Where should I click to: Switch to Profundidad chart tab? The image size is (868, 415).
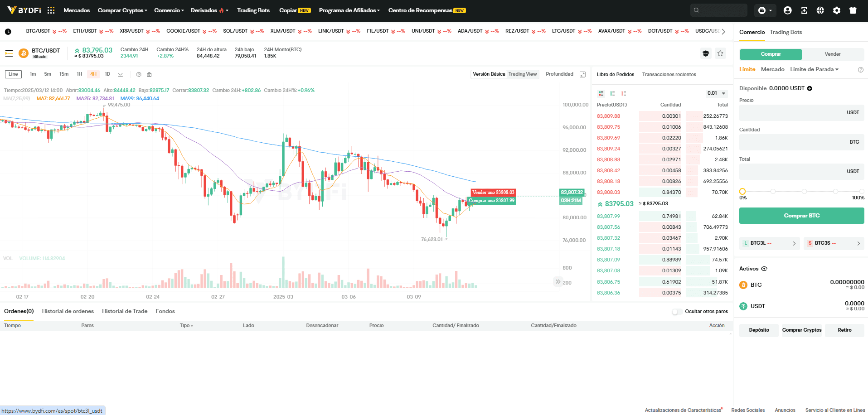[x=559, y=74]
